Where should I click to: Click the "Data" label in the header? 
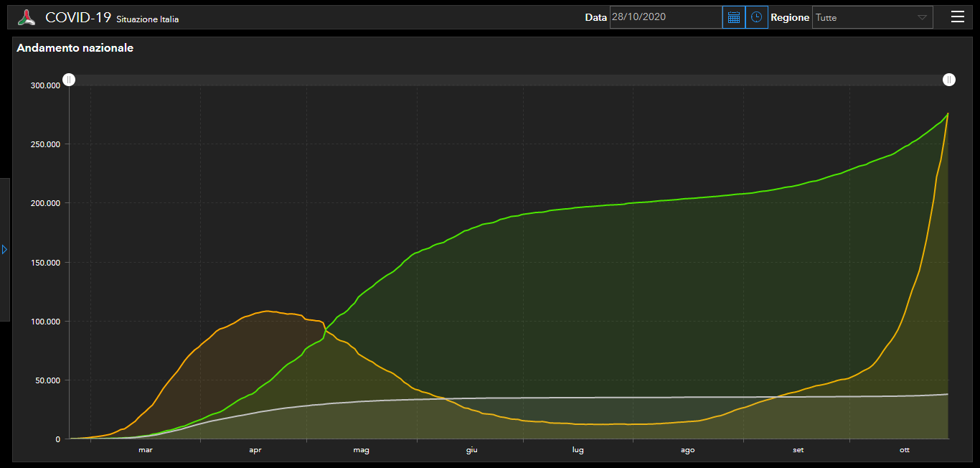[595, 17]
